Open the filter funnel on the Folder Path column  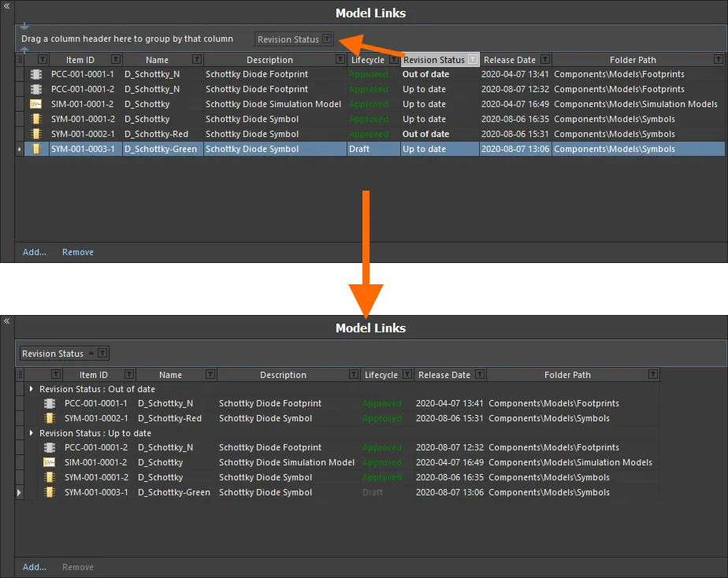pos(717,59)
